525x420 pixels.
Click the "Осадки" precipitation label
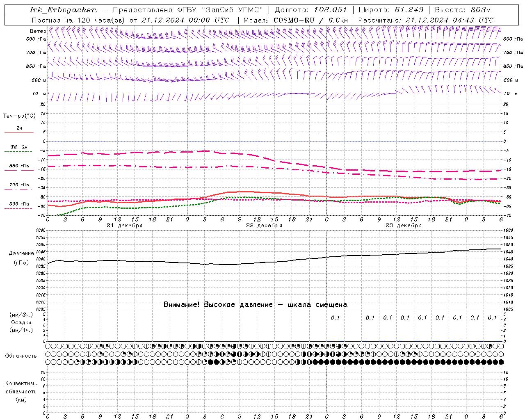point(21,322)
